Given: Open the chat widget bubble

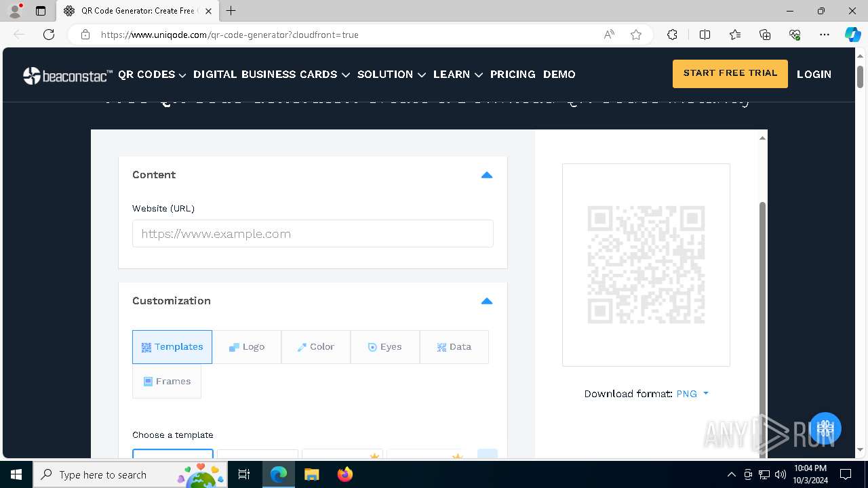Looking at the screenshot, I should point(825,428).
